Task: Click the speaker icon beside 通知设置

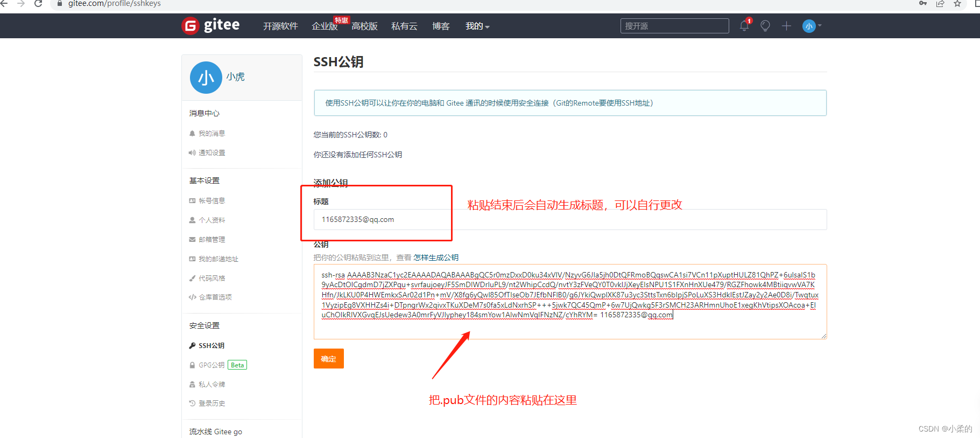Action: (x=192, y=152)
